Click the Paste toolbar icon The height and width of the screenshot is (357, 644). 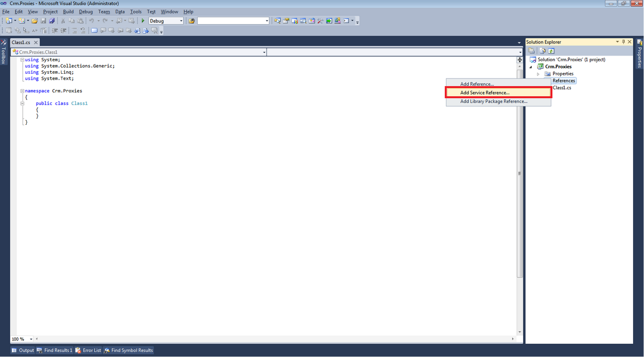80,21
